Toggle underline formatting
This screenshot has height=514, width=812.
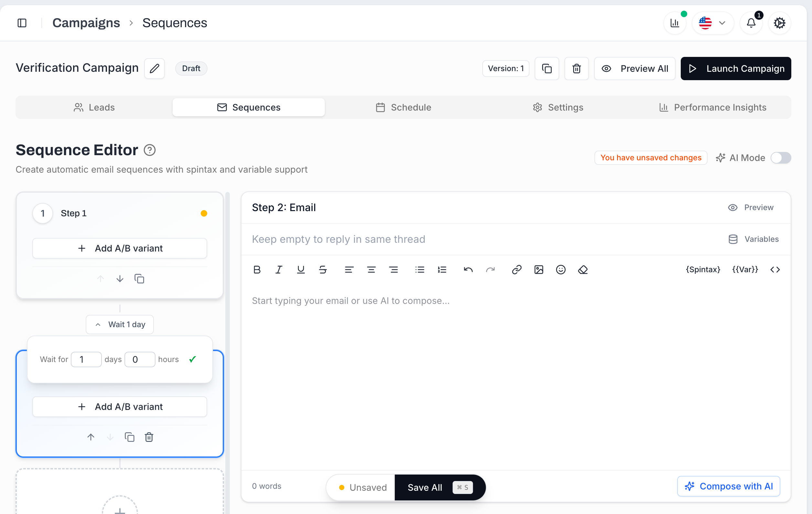tap(301, 270)
